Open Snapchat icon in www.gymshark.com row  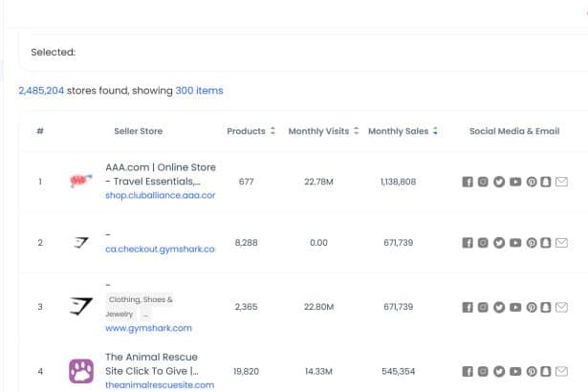coord(546,307)
